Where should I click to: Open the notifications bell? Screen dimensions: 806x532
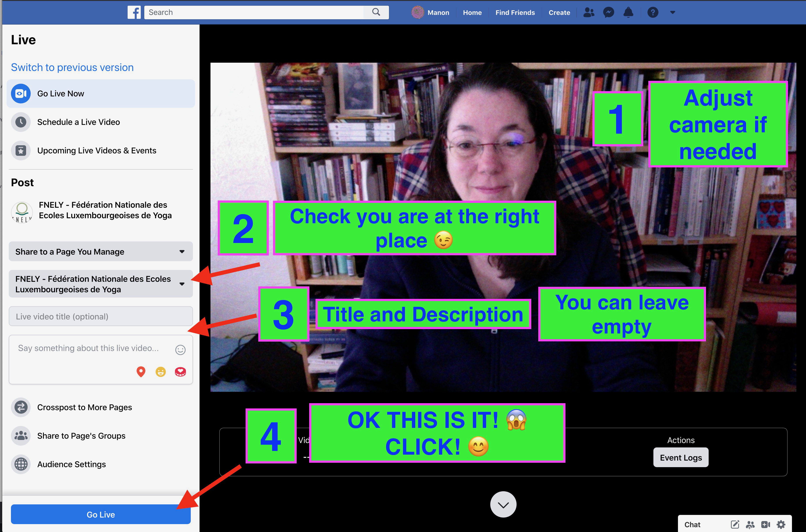(x=628, y=12)
